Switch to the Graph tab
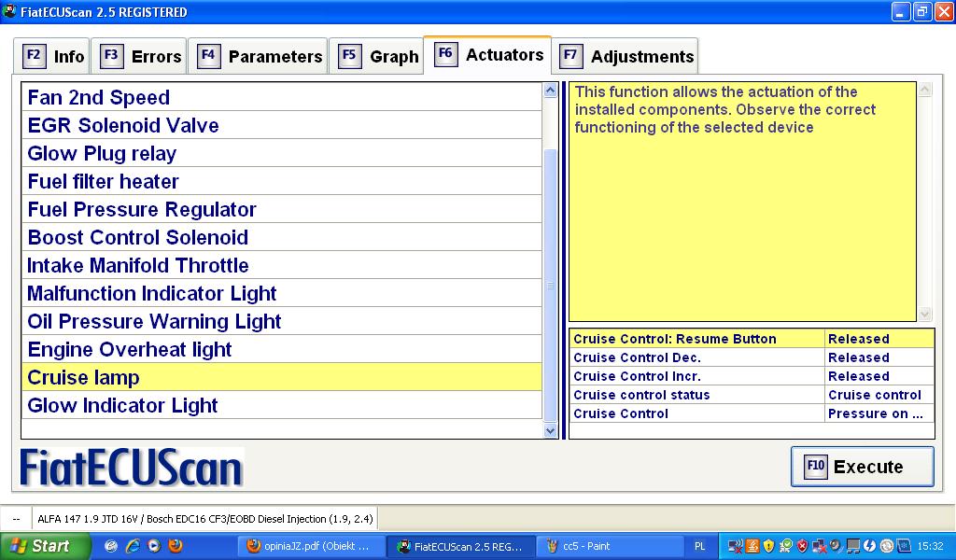The image size is (956, 560). [376, 56]
